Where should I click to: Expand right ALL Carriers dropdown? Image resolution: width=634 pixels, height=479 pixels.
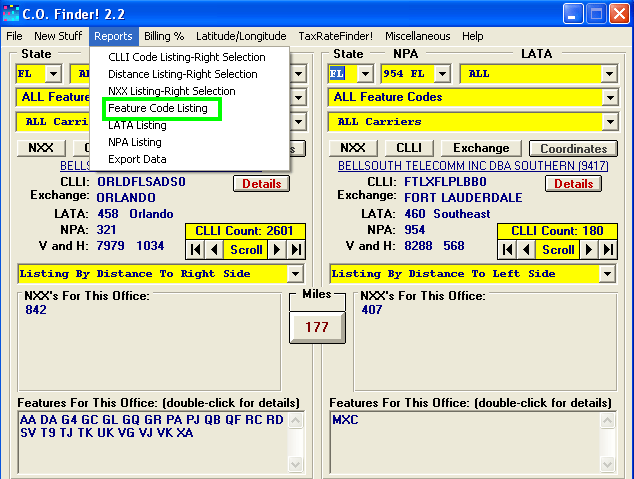click(610, 122)
